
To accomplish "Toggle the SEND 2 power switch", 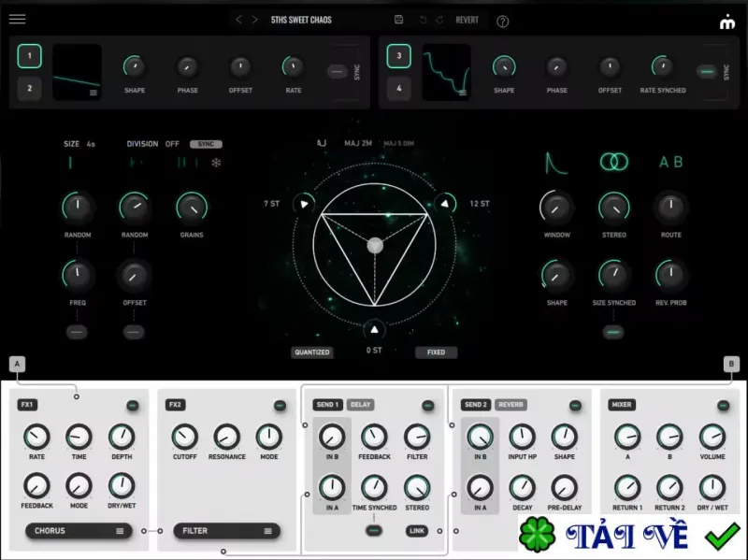I will [575, 406].
